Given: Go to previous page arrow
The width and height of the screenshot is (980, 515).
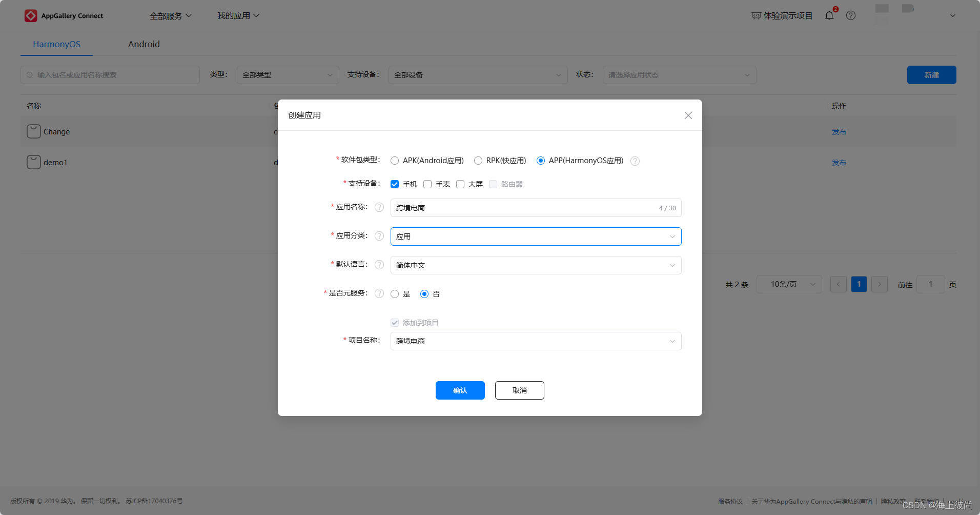Looking at the screenshot, I should [839, 284].
